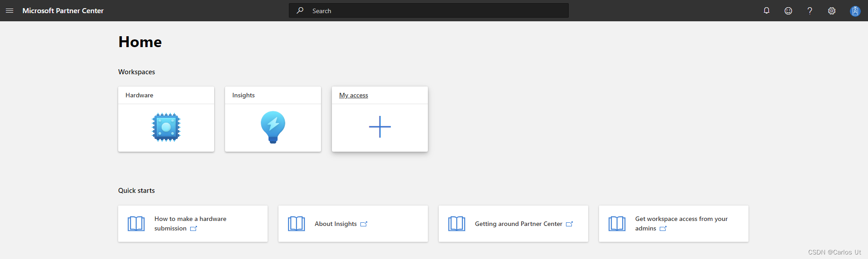Click the Home page heading
The image size is (868, 259).
point(140,42)
